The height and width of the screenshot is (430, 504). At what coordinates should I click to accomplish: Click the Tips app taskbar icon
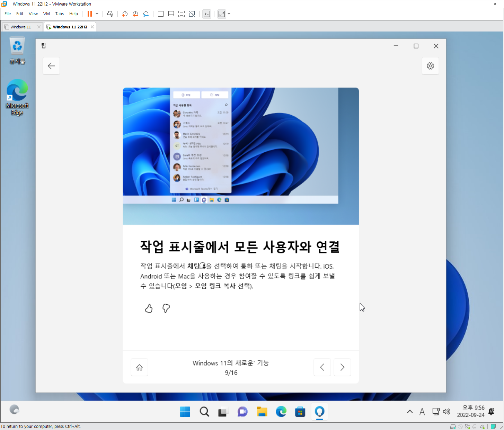click(x=319, y=412)
